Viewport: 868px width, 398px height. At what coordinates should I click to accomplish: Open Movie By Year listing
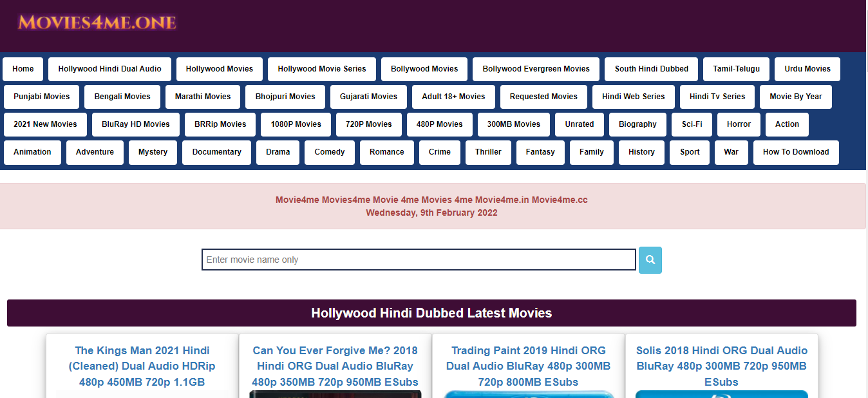(796, 97)
